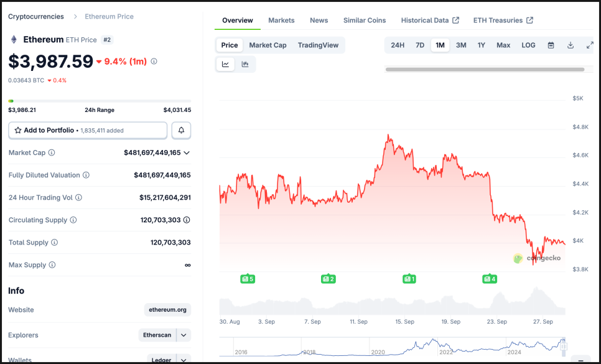Expand chart to fullscreen icon
This screenshot has height=364, width=601.
590,45
